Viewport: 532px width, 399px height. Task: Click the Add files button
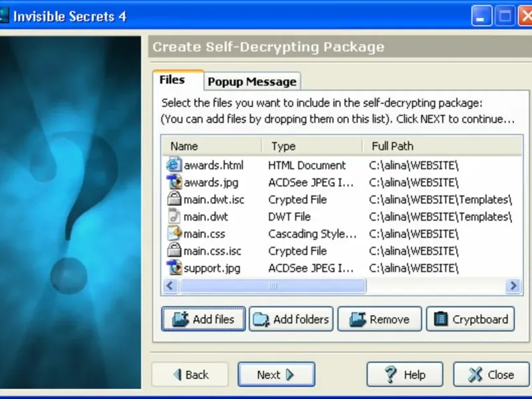point(203,319)
